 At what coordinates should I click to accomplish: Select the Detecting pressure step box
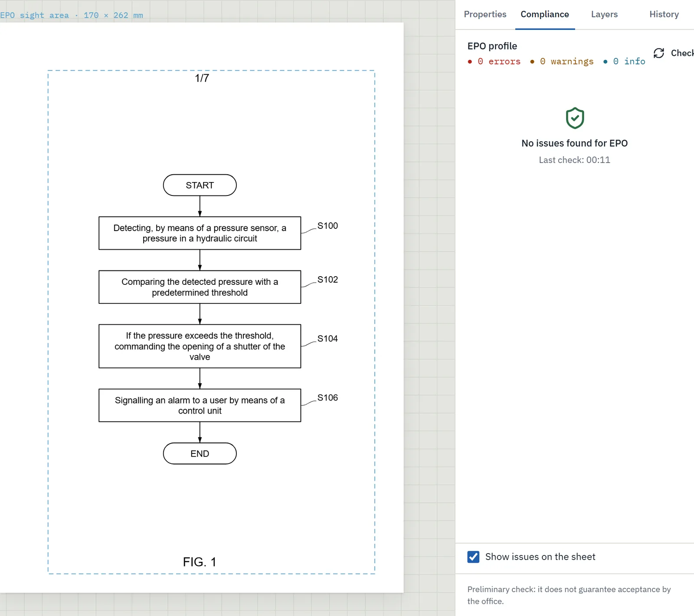(200, 233)
